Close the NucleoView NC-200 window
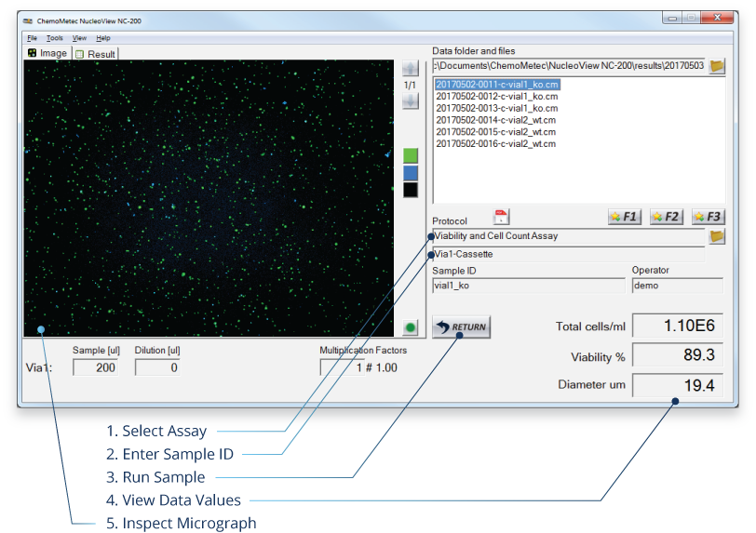The height and width of the screenshot is (533, 756). 717,18
